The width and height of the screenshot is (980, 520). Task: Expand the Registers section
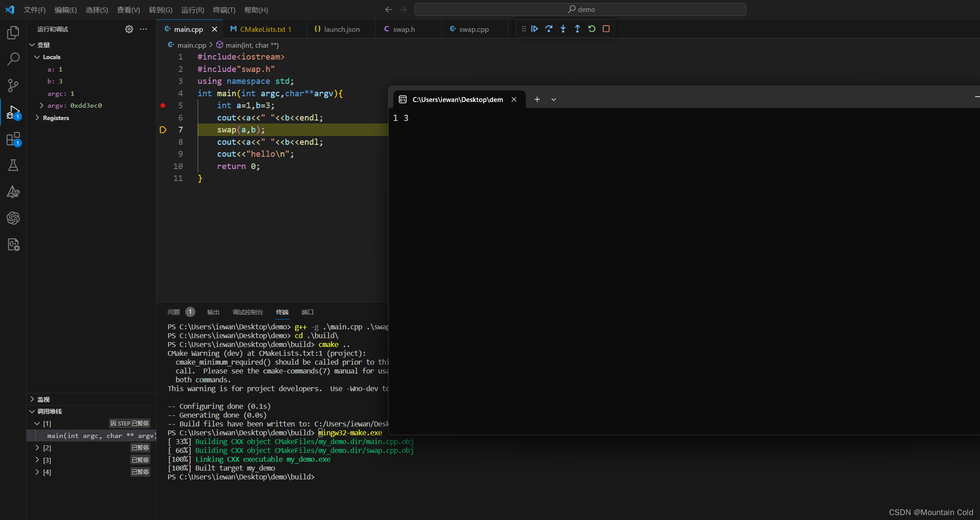[x=37, y=118]
